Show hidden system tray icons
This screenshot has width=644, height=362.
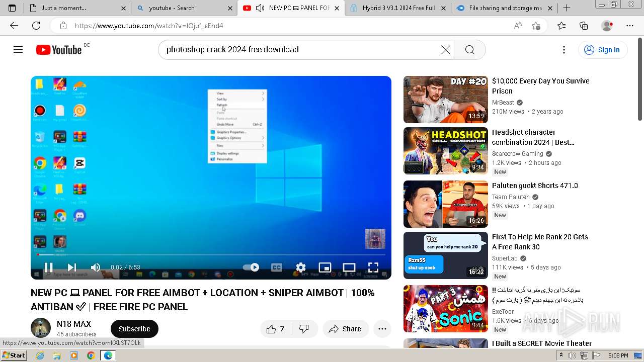561,355
